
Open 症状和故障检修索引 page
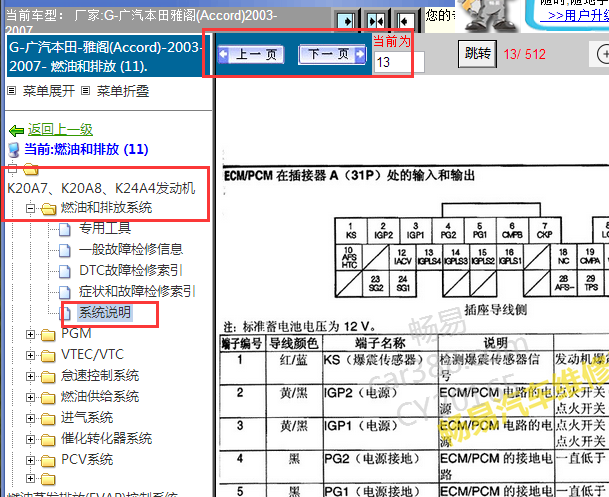click(137, 291)
